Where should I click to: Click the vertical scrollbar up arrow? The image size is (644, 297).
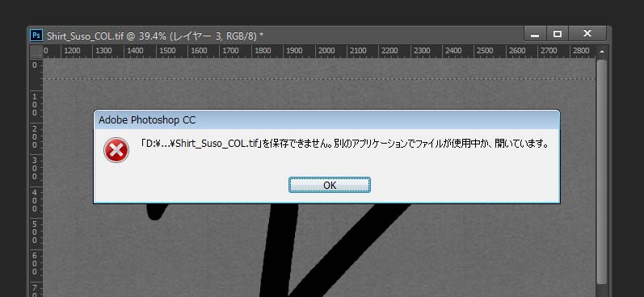tap(602, 52)
